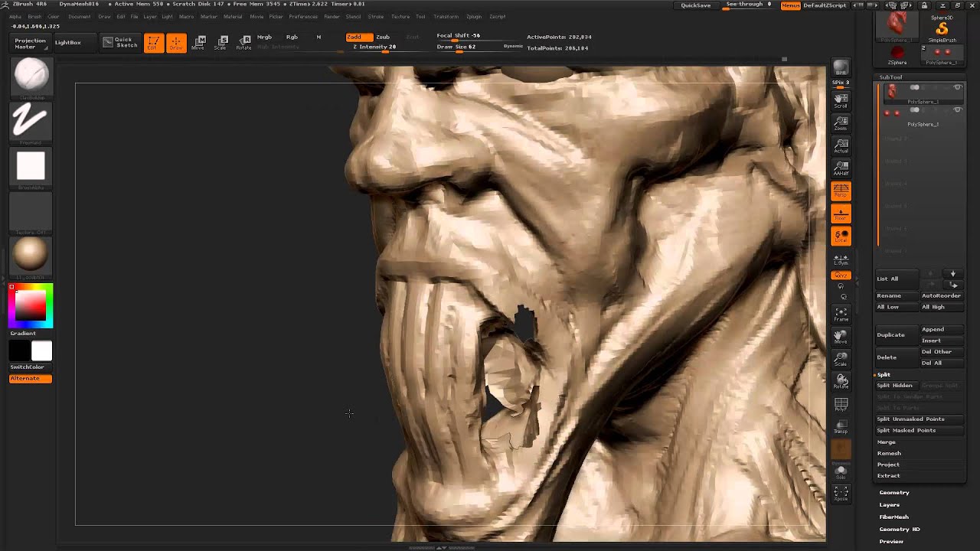This screenshot has width=980, height=551.
Task: Toggle Rgb paint mode
Action: pos(292,37)
